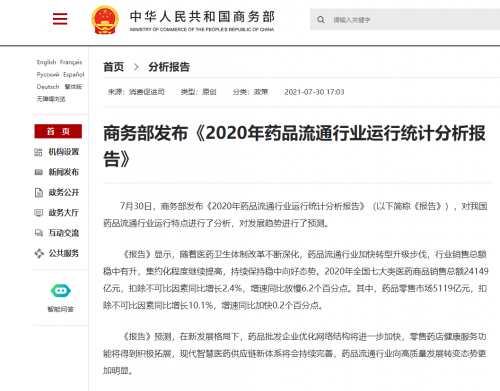Open the 政务大厅 menu item
This screenshot has width=500, height=391.
(64, 213)
